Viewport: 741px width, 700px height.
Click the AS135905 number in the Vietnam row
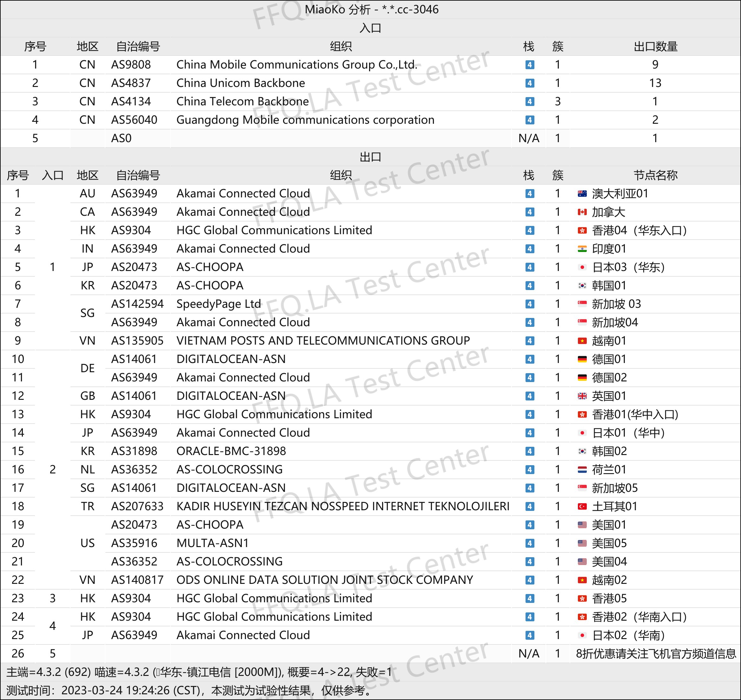[x=137, y=341]
